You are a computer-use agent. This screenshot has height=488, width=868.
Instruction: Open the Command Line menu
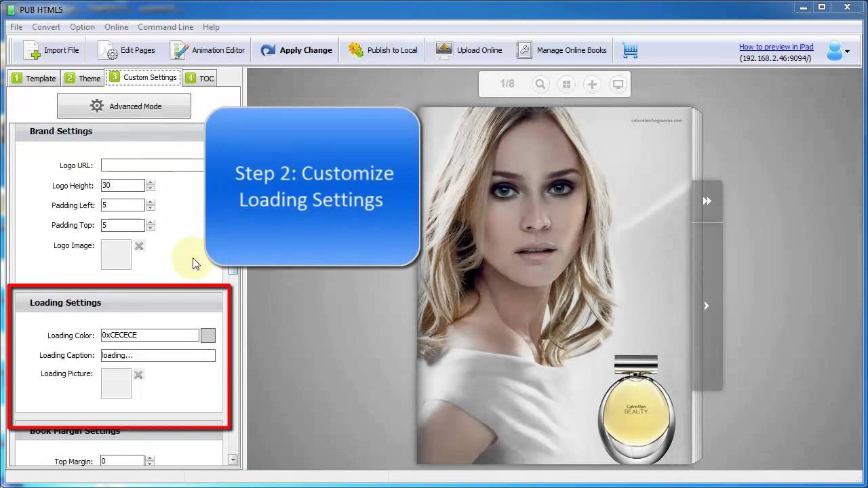[165, 27]
